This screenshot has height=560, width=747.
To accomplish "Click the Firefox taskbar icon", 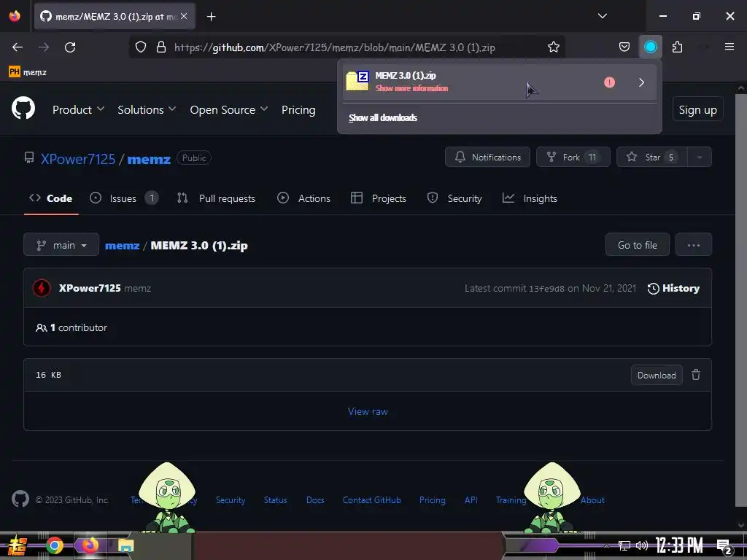I will tap(90, 545).
